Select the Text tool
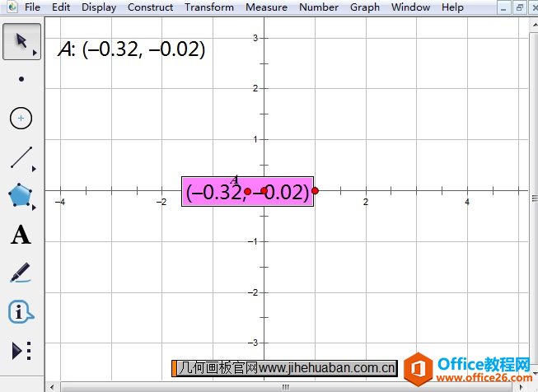The width and height of the screenshot is (538, 392). tap(21, 235)
